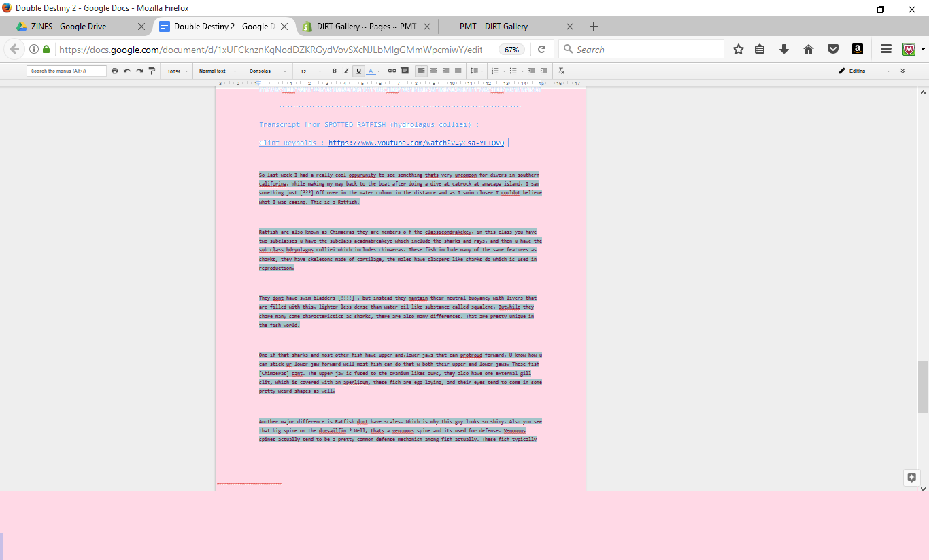Show site information with the info icon
The height and width of the screenshot is (560, 929).
(34, 49)
